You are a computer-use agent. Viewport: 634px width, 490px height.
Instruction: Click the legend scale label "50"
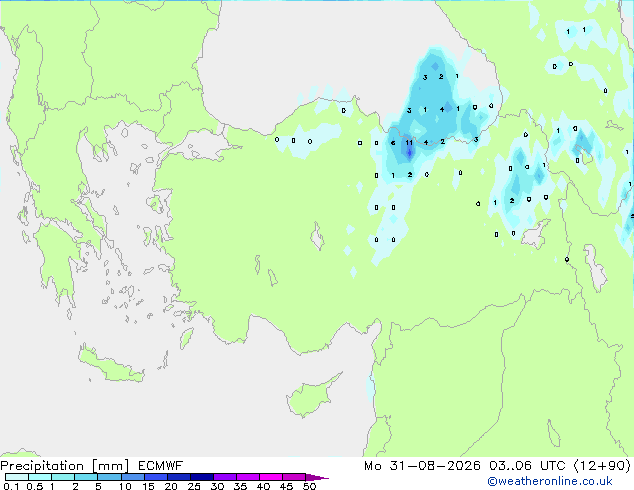pos(309,486)
